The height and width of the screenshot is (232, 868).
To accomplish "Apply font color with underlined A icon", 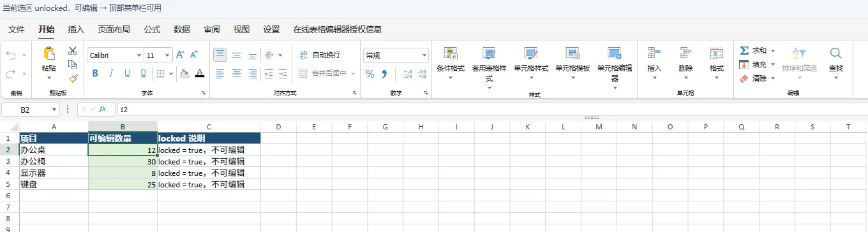I will coord(200,73).
